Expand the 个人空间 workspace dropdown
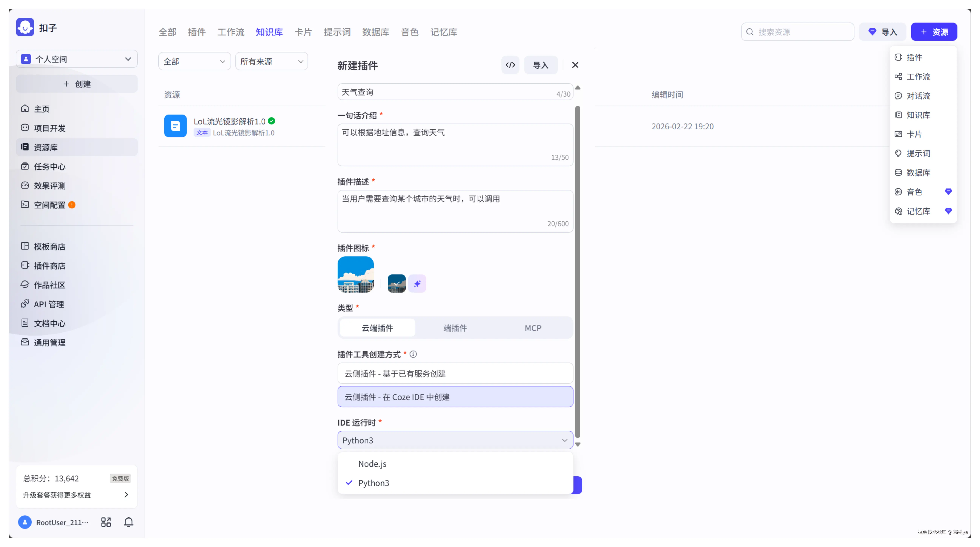 pyautogui.click(x=128, y=59)
